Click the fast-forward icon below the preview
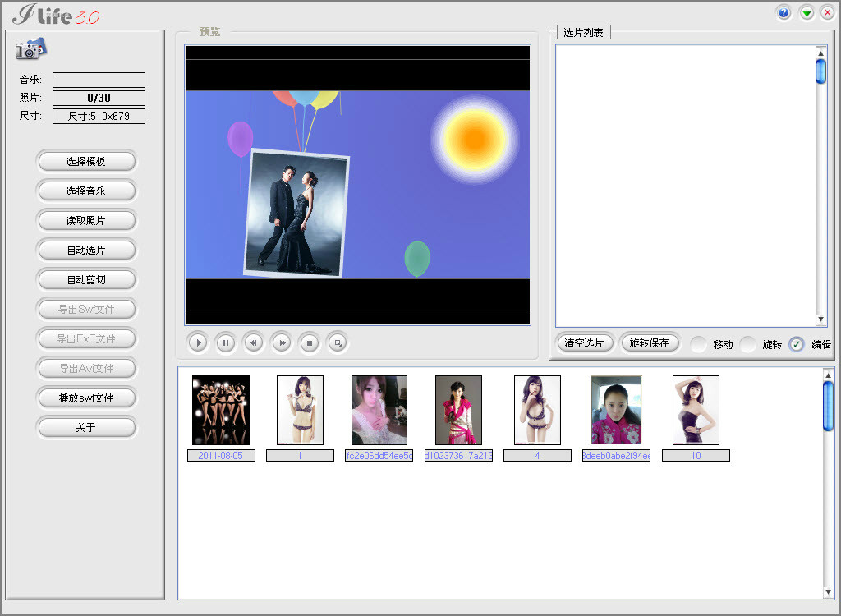Viewport: 841px width, 616px height. point(281,342)
